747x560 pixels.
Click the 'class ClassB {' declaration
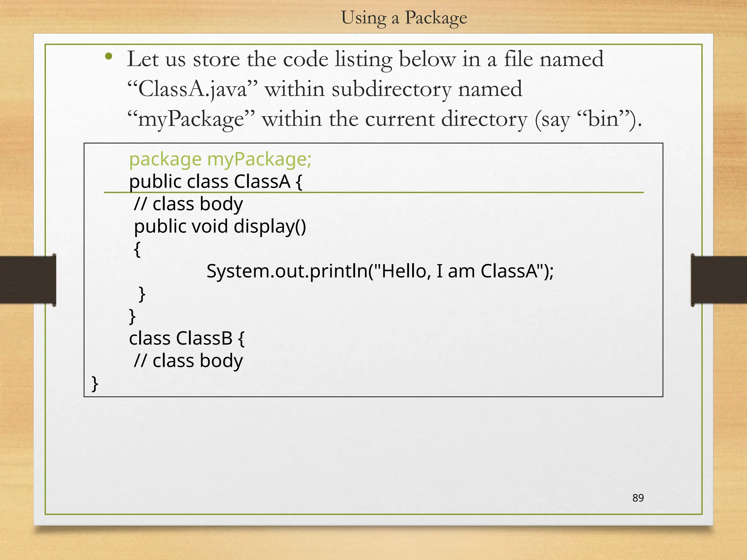coord(187,338)
